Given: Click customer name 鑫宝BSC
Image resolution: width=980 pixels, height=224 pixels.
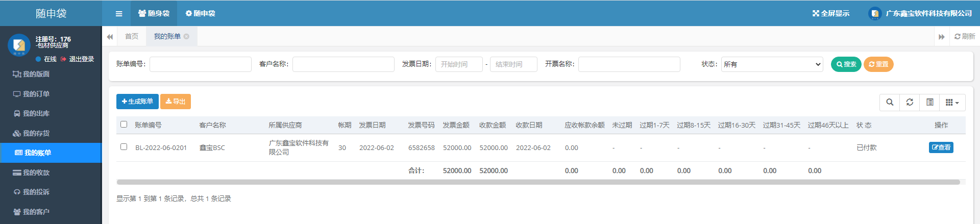Looking at the screenshot, I should tap(212, 148).
